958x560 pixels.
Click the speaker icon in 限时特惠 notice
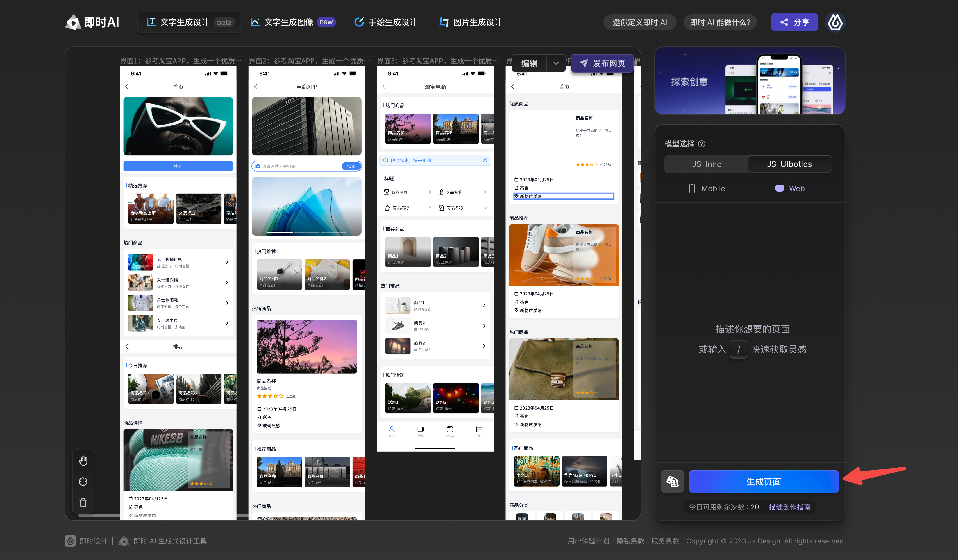[x=385, y=160]
